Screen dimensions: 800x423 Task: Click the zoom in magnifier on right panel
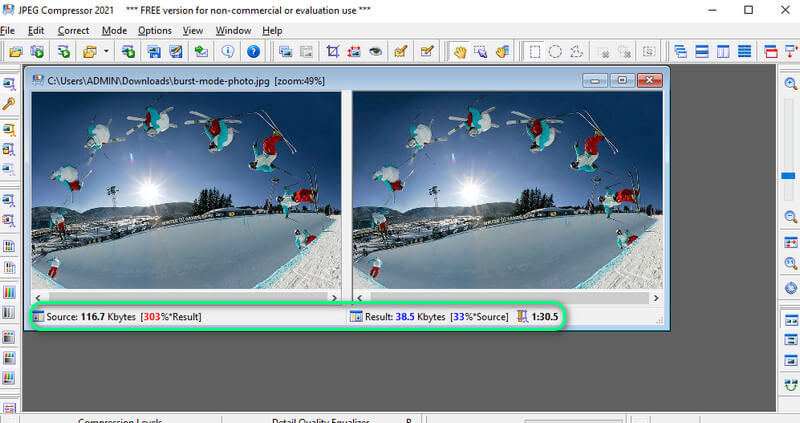pyautogui.click(x=790, y=86)
